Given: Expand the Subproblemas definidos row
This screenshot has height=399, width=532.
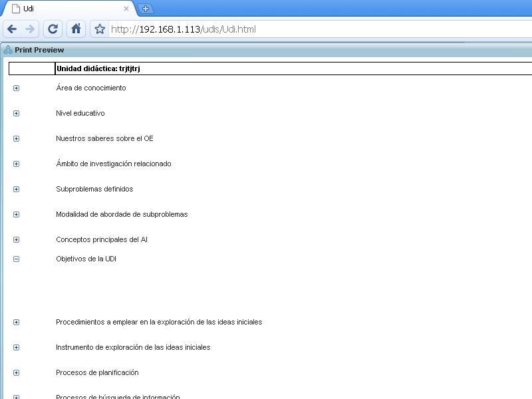Looking at the screenshot, I should tap(16, 189).
